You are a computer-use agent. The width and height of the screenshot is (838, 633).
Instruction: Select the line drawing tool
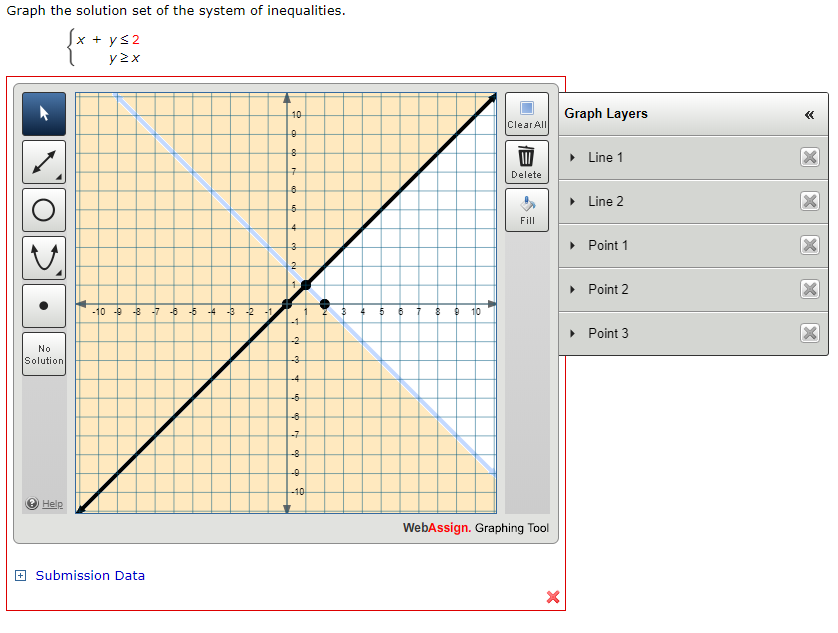(x=43, y=161)
